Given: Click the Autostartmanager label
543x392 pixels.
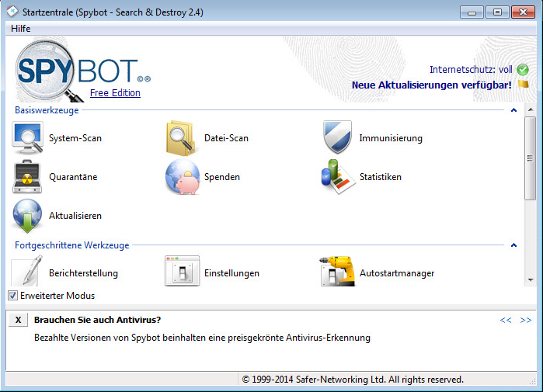Looking at the screenshot, I should (x=397, y=273).
